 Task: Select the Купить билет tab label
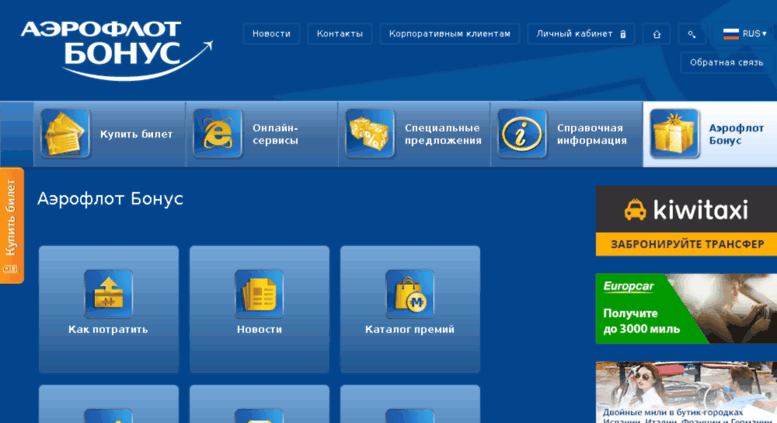click(136, 134)
